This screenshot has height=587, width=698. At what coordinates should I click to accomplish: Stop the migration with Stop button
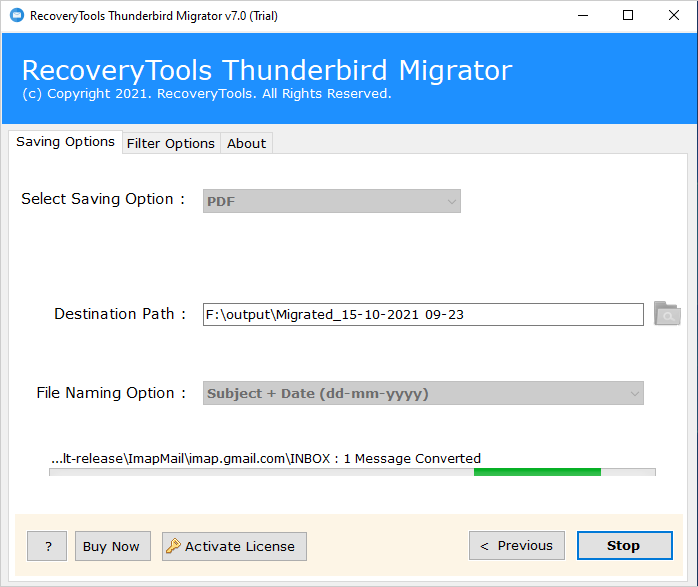coord(625,546)
